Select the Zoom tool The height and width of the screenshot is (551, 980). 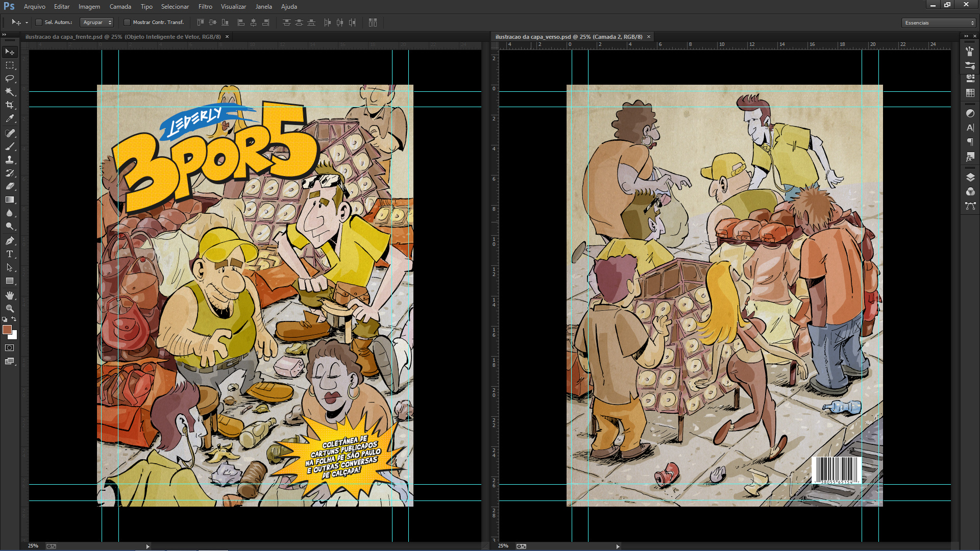point(10,309)
